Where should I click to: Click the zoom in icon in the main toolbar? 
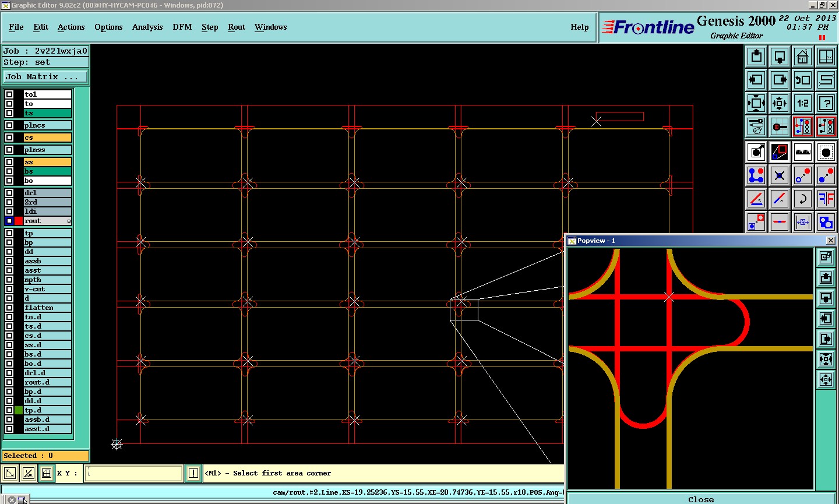(756, 103)
